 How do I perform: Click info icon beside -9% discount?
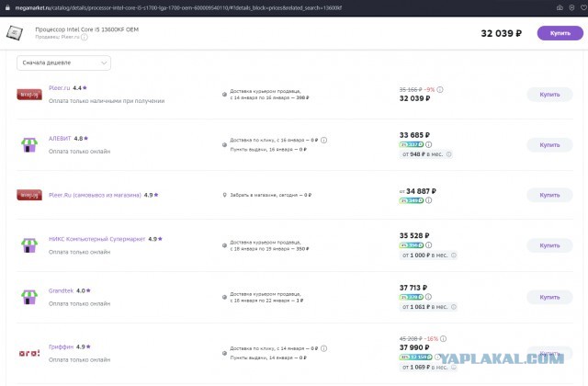440,90
